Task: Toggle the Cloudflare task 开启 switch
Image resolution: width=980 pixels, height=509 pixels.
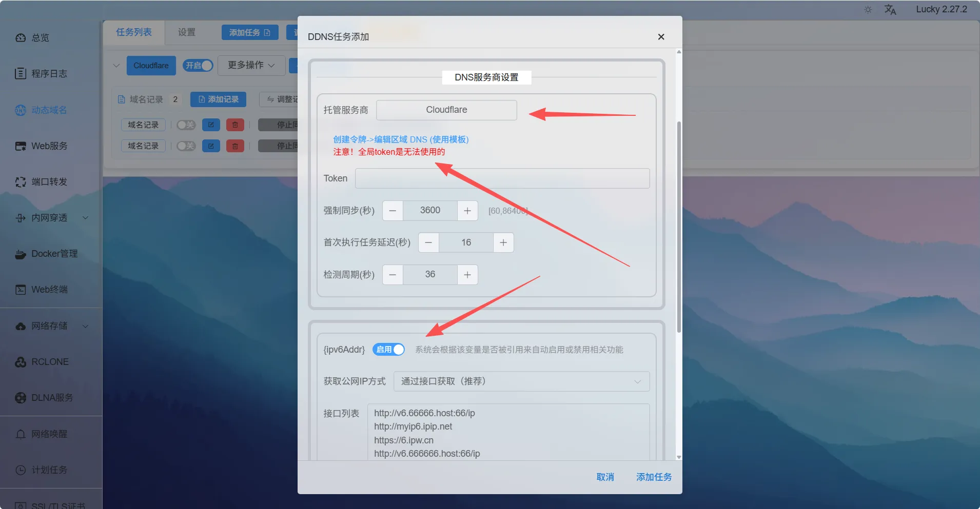Action: coord(198,66)
